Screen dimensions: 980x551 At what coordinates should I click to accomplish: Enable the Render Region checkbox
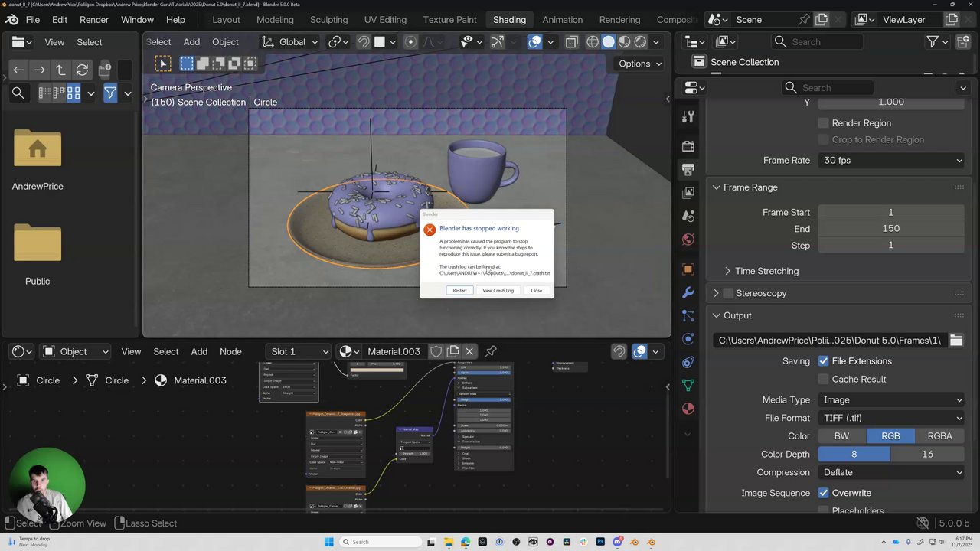(824, 123)
